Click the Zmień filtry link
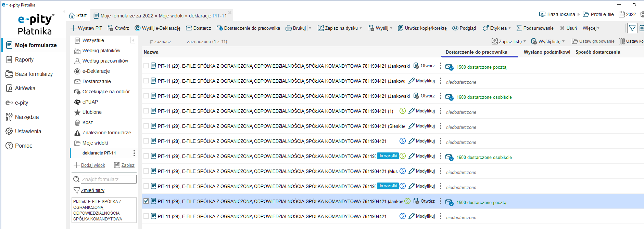This screenshot has width=644, height=229. coord(93,190)
